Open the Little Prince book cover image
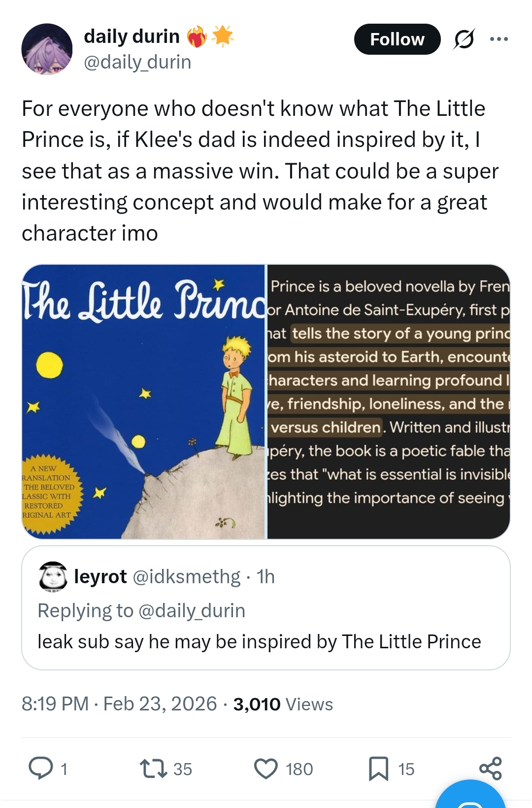This screenshot has height=808, width=532. point(143,401)
